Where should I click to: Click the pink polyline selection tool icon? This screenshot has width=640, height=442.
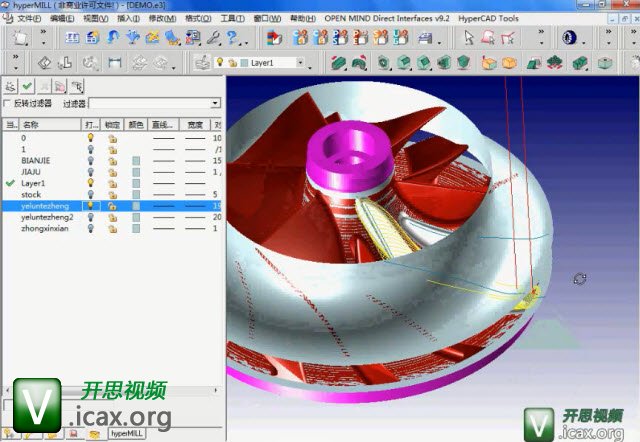click(508, 38)
